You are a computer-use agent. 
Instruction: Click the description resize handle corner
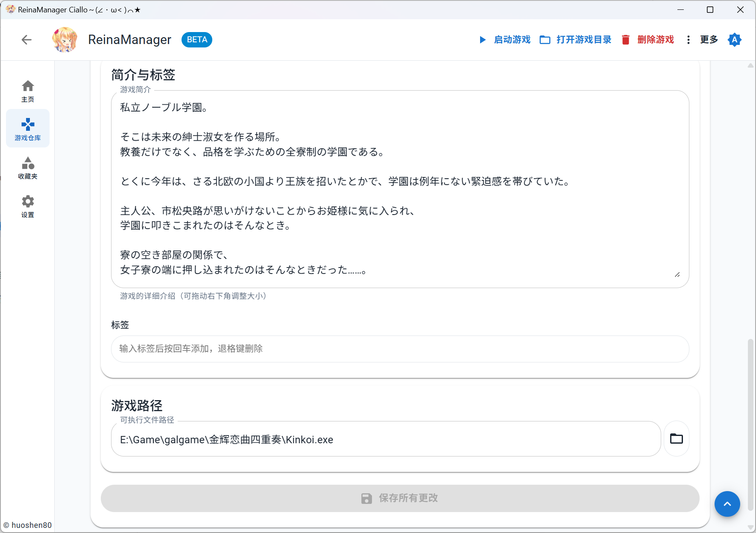click(x=677, y=274)
